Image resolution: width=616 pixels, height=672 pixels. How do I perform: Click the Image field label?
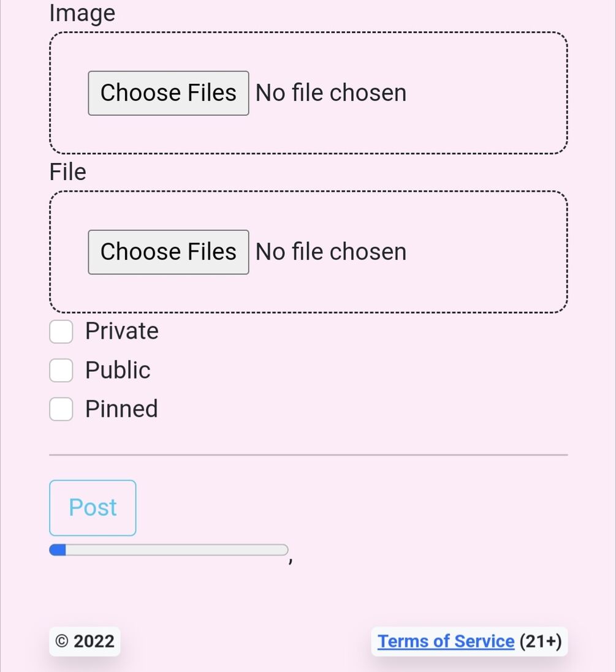82,13
